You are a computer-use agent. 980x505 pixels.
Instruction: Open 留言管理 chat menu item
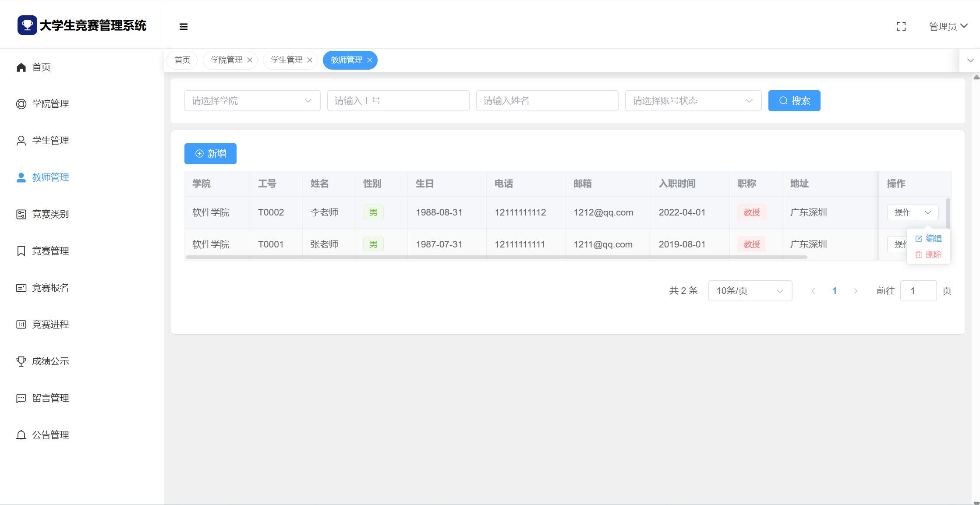(x=50, y=398)
